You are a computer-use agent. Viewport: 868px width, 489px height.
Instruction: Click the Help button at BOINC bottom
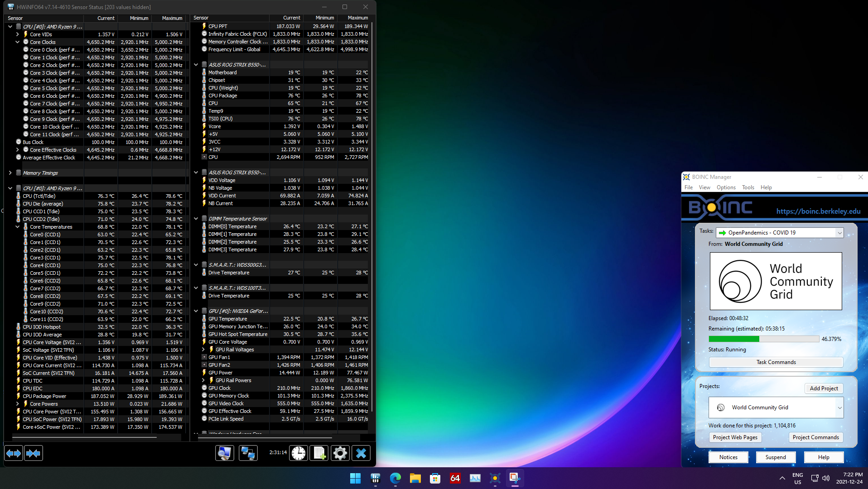pos(824,457)
